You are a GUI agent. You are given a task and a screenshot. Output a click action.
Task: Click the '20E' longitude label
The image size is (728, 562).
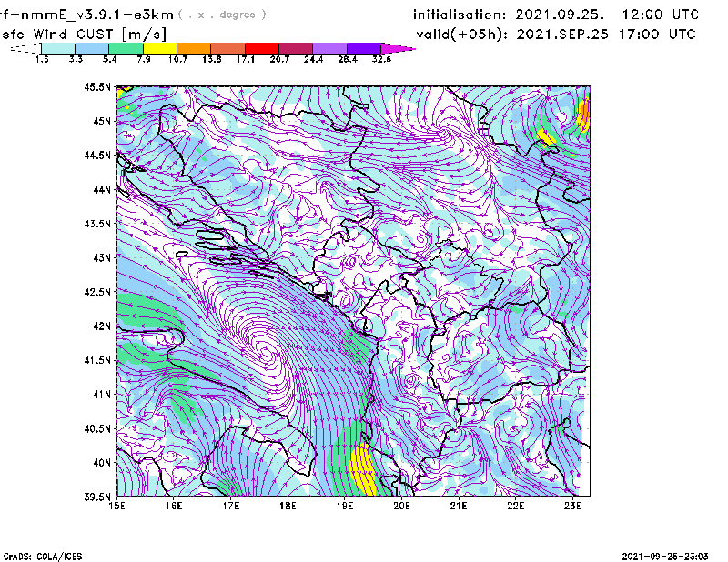pyautogui.click(x=401, y=506)
